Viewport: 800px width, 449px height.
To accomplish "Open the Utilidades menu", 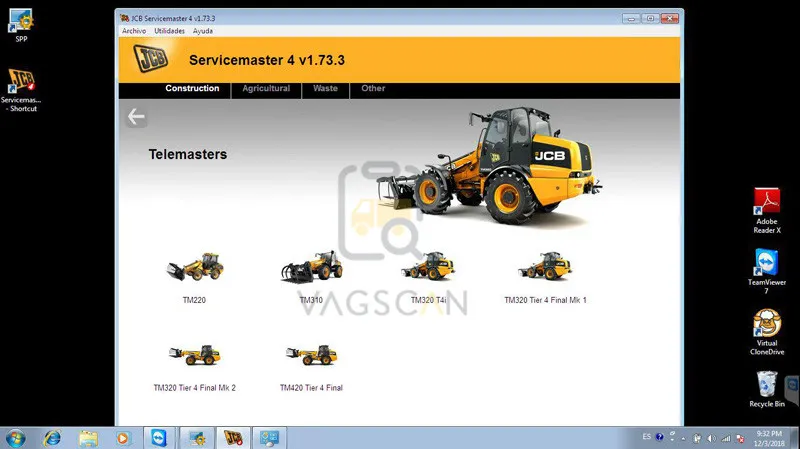I will tap(169, 31).
